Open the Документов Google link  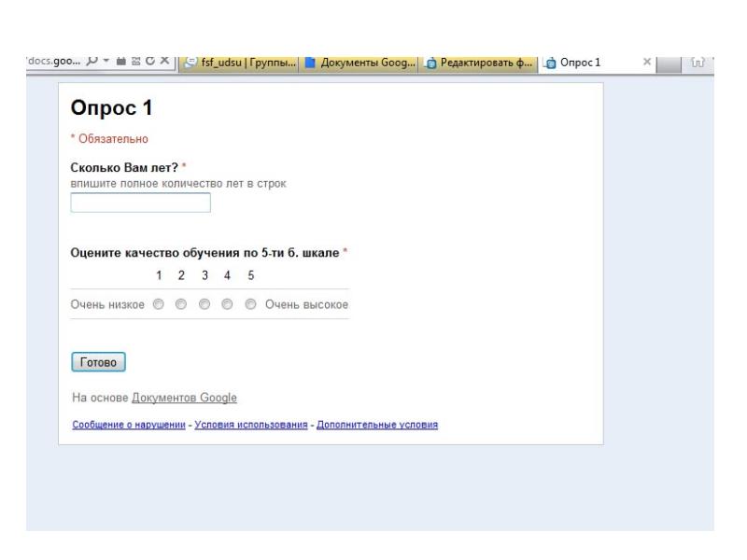(184, 398)
